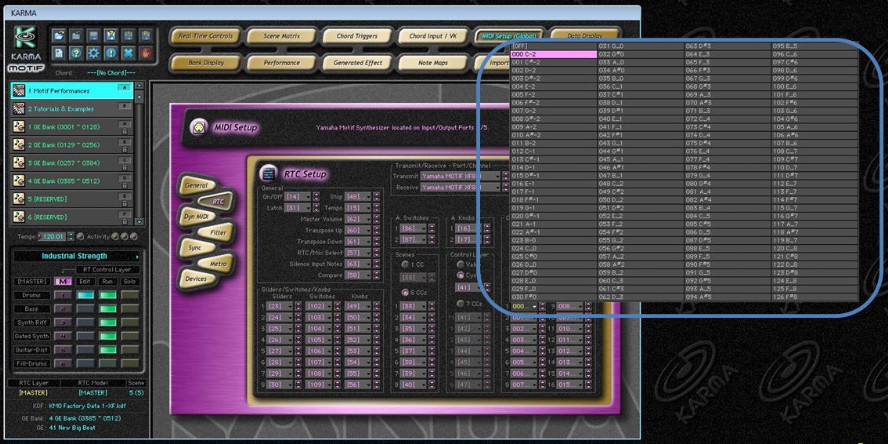888x444 pixels.
Task: Open the Performance page
Action: pyautogui.click(x=281, y=63)
